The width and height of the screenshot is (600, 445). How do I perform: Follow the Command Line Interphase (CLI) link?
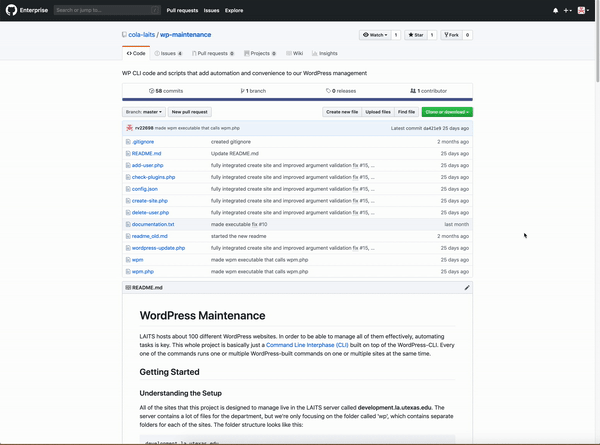(x=307, y=345)
